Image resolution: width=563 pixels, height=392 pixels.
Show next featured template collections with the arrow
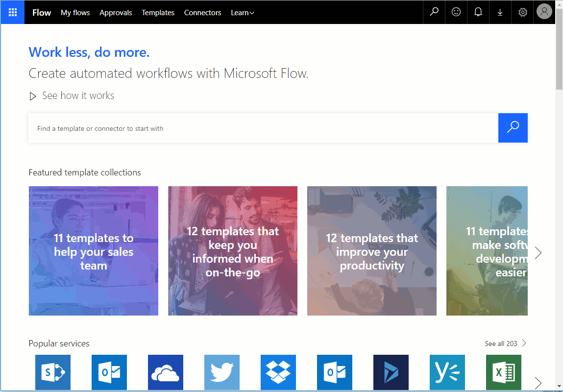(x=538, y=253)
